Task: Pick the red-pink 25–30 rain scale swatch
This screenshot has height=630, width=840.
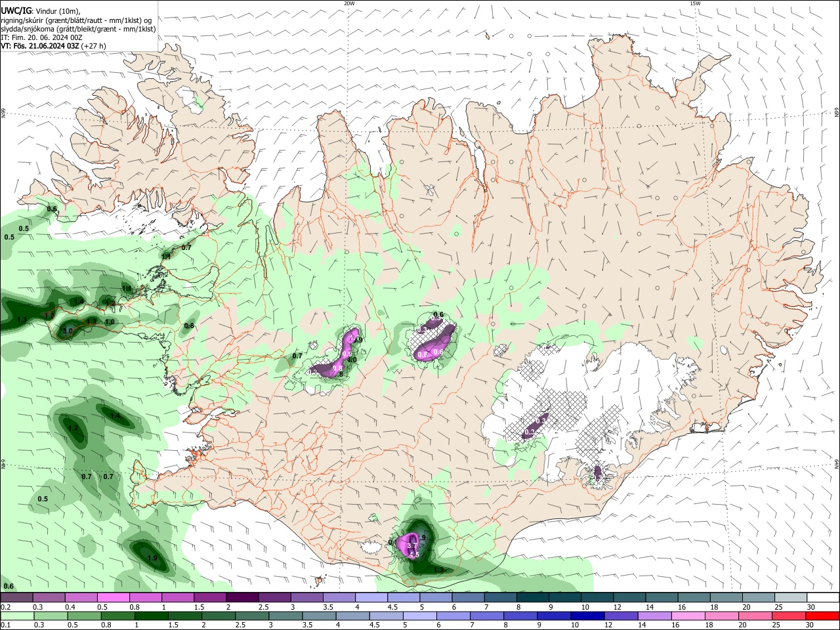Action: (788, 616)
